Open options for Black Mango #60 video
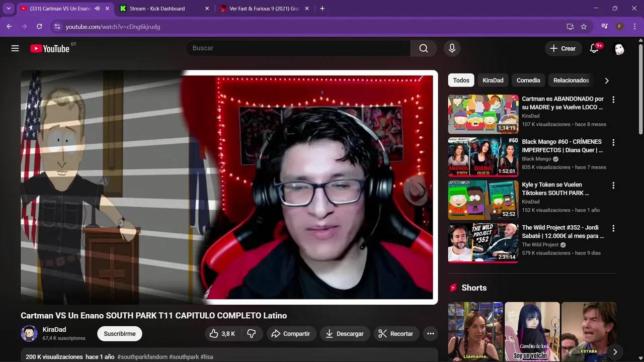The height and width of the screenshot is (362, 644). [613, 142]
